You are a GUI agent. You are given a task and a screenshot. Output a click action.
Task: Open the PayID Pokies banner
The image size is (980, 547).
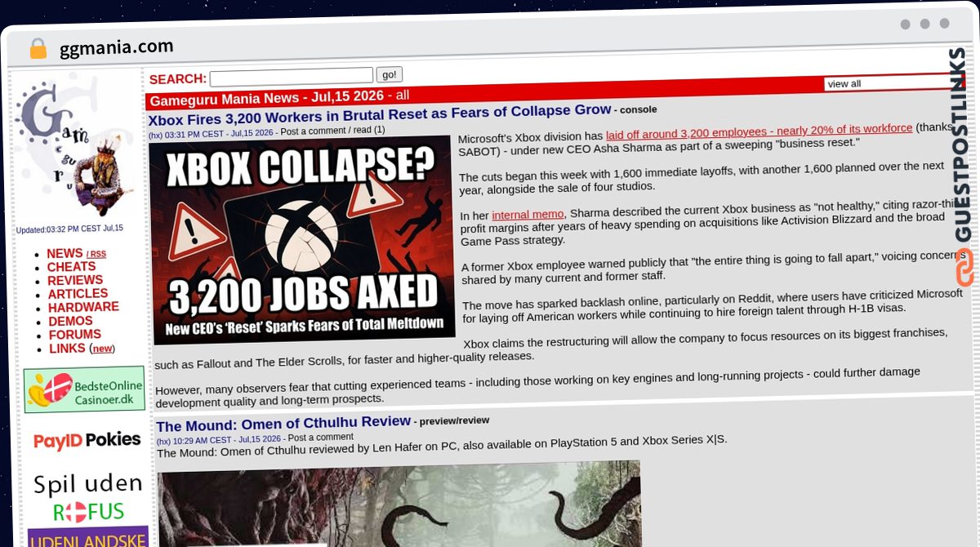[x=87, y=441]
